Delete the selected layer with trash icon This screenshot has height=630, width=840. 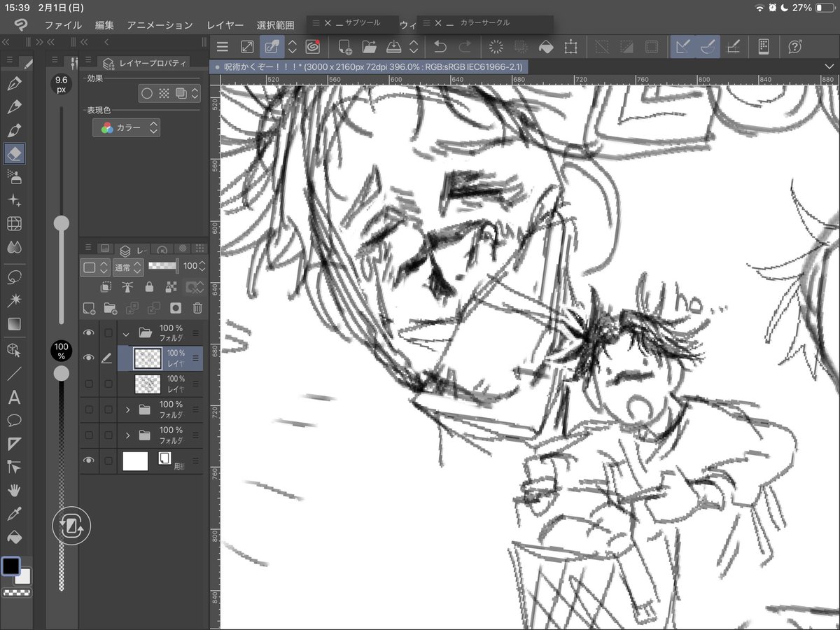(197, 307)
